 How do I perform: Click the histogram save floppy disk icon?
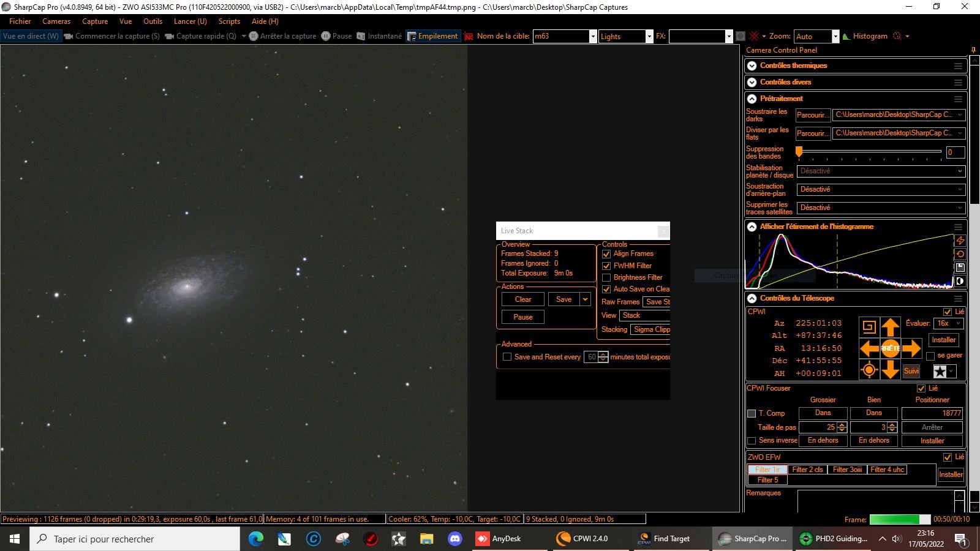[x=960, y=268]
